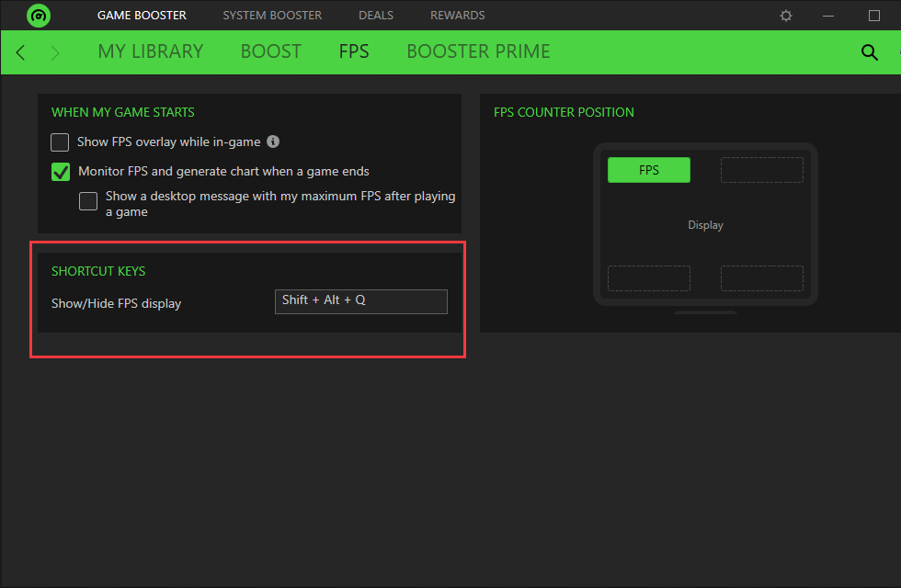This screenshot has height=588, width=901.
Task: Select the FPS tab
Action: [354, 51]
